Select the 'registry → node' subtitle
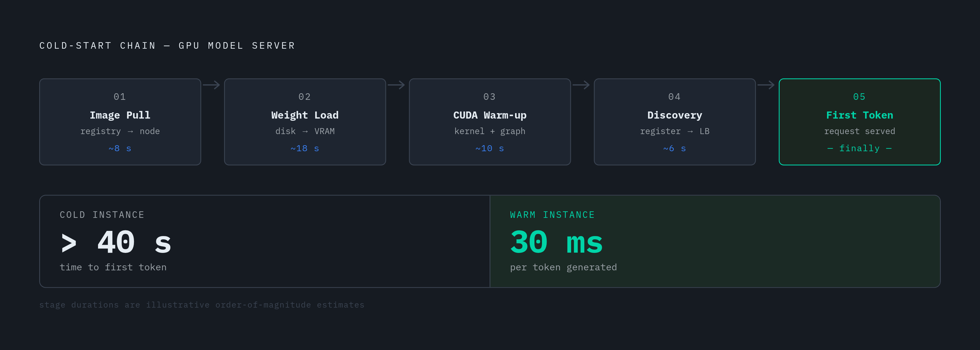This screenshot has height=350, width=980. (120, 131)
